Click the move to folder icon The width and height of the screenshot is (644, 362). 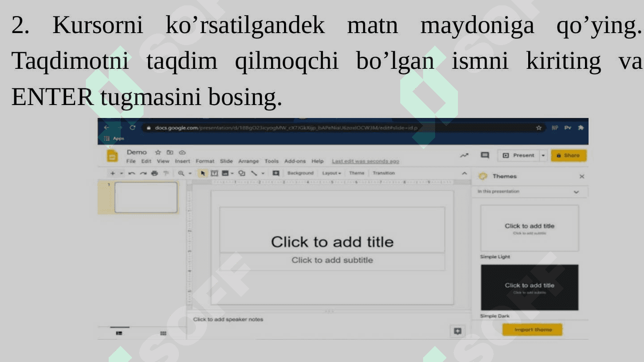(x=170, y=152)
